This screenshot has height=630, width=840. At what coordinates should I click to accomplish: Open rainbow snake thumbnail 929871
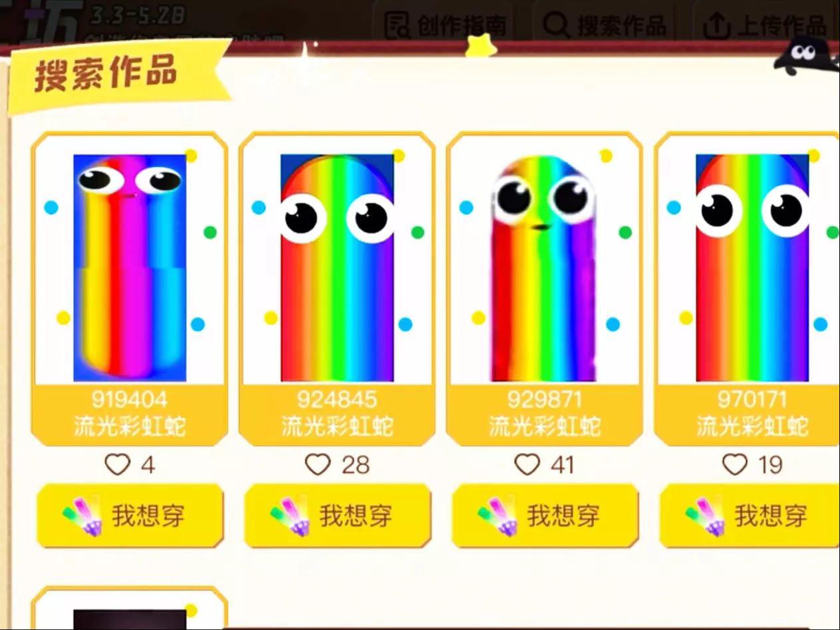[x=544, y=267]
